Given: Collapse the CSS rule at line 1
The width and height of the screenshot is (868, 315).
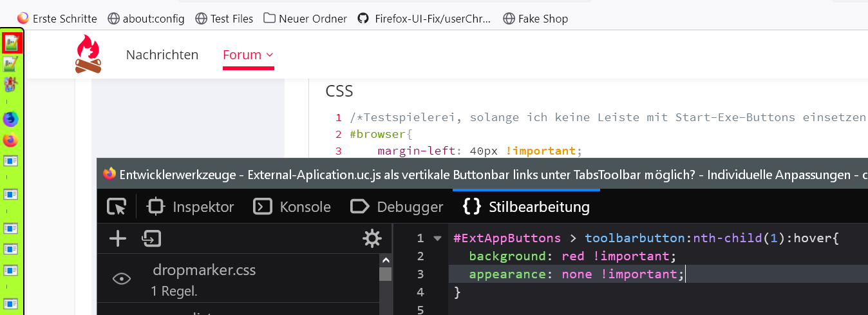Looking at the screenshot, I should click(438, 238).
